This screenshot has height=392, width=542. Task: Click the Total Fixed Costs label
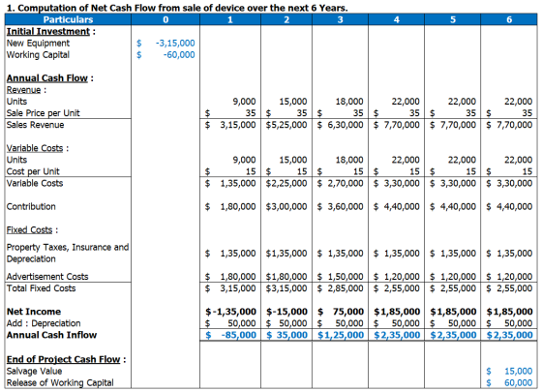41,288
